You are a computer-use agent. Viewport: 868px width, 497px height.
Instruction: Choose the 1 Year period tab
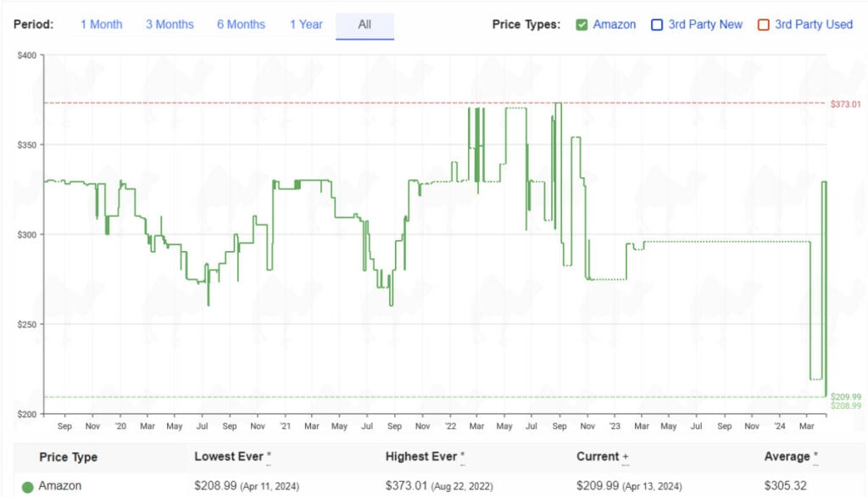click(x=306, y=25)
